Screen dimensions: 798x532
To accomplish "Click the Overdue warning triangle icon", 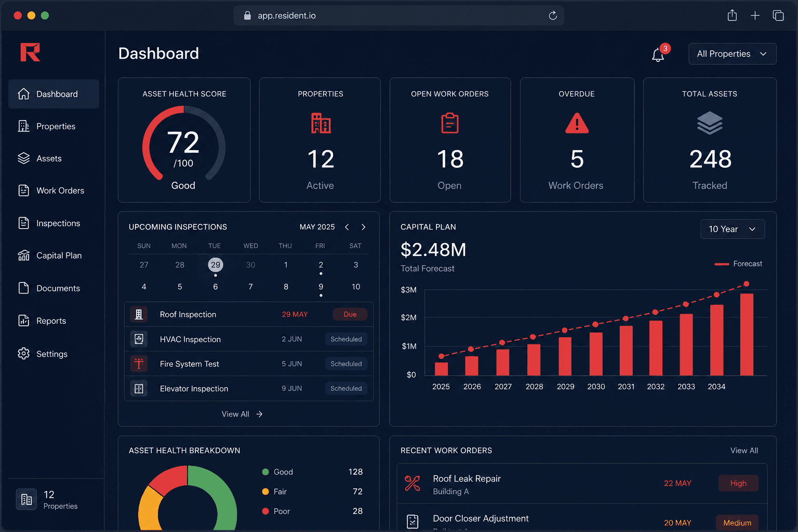I will 577,123.
